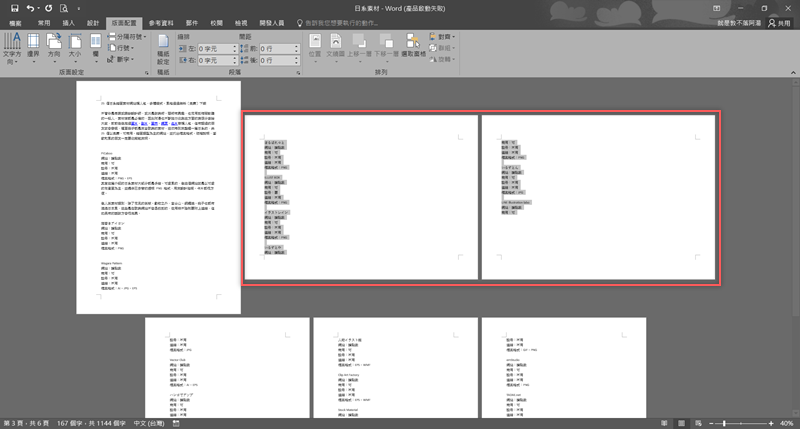The height and width of the screenshot is (429, 800).
Task: Open the 文繞圖 wrap text menu
Action: (x=336, y=48)
